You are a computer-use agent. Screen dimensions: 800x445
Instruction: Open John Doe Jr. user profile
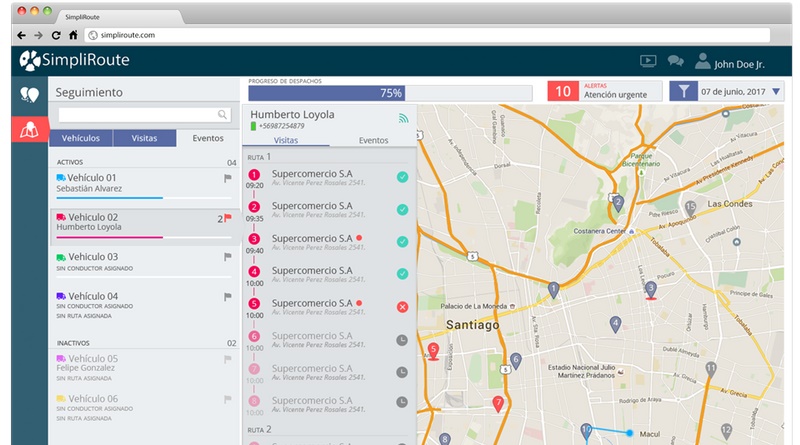(x=730, y=62)
